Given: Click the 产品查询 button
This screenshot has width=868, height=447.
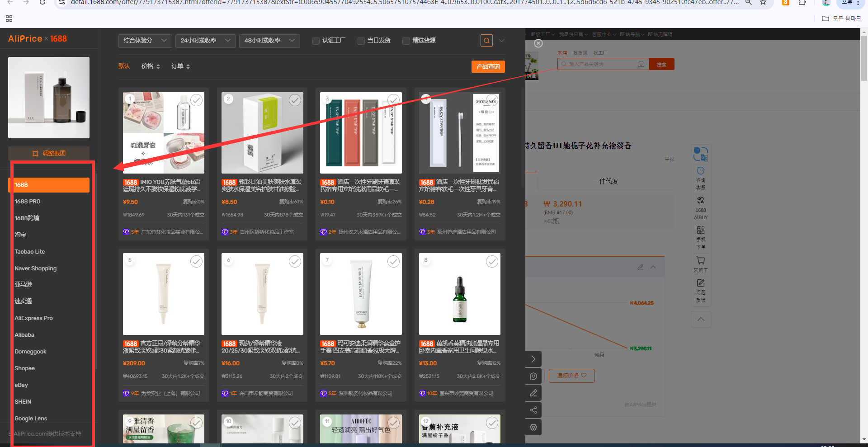Looking at the screenshot, I should pyautogui.click(x=488, y=66).
